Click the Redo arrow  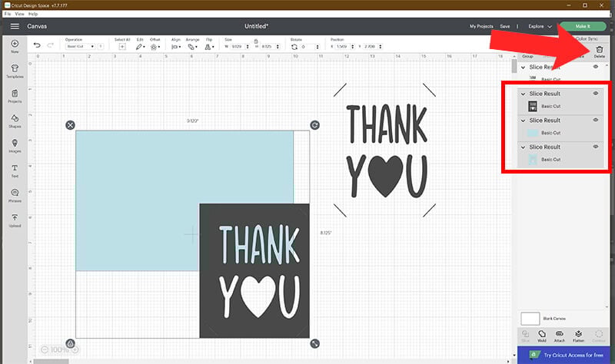(x=50, y=45)
